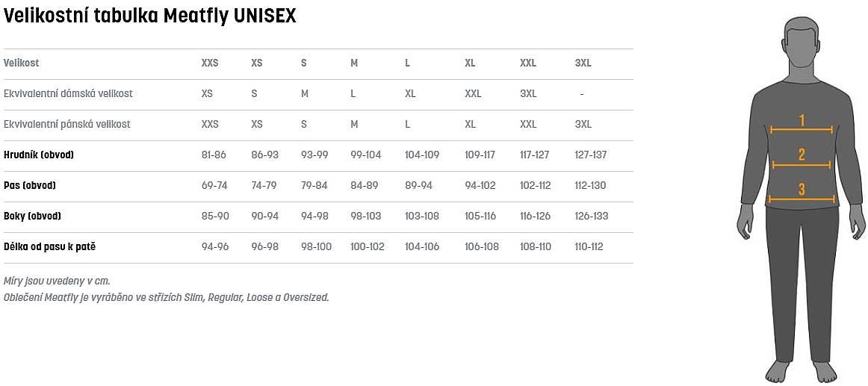Click the chest value 127-137
Image resolution: width=868 pixels, height=386 pixels.
click(591, 155)
